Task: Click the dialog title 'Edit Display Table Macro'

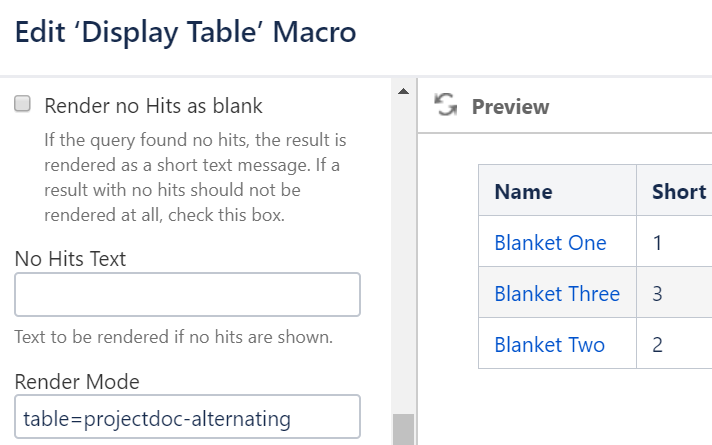Action: click(x=185, y=32)
